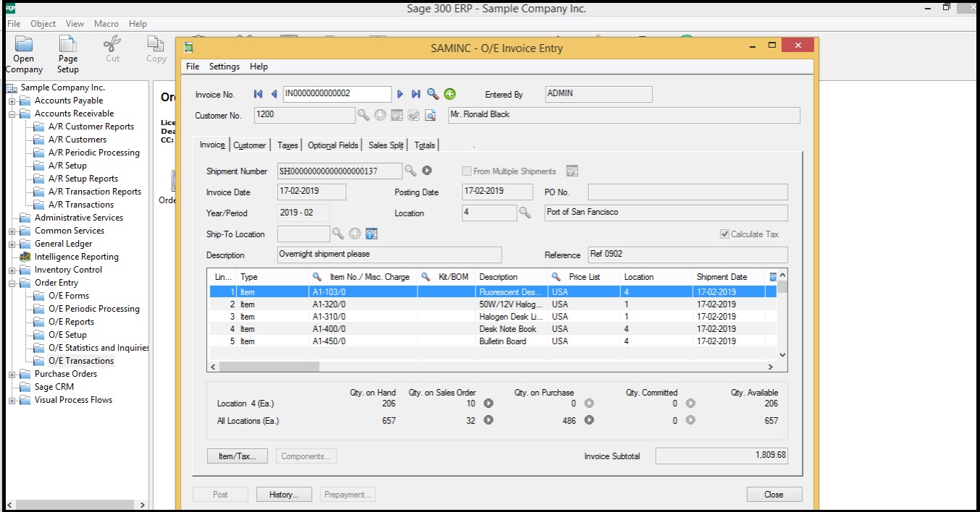Image resolution: width=980 pixels, height=512 pixels.
Task: Open the Location finder magnifier
Action: tap(525, 213)
